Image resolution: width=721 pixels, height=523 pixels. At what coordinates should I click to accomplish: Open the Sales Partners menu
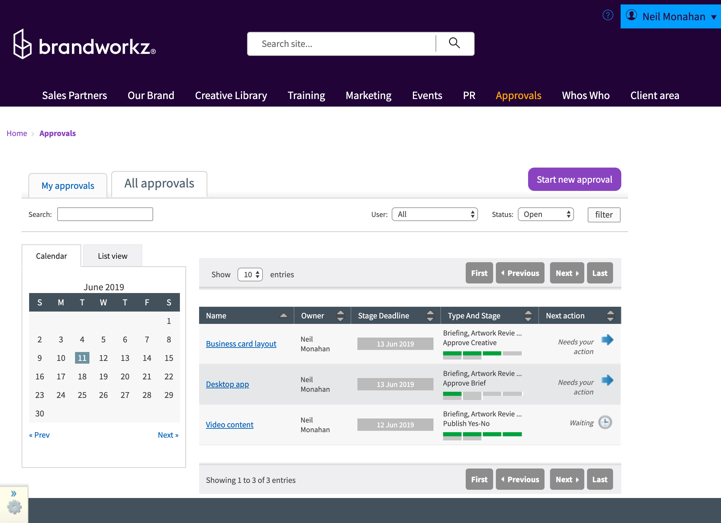point(74,96)
